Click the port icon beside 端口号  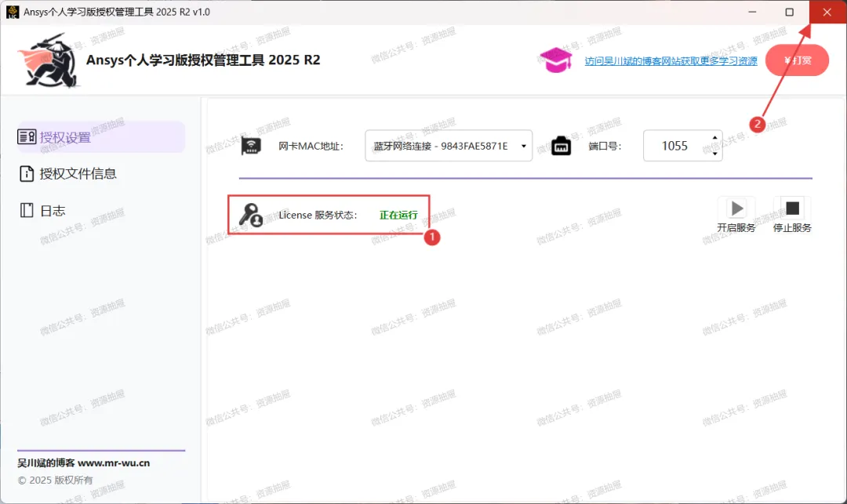[x=562, y=146]
